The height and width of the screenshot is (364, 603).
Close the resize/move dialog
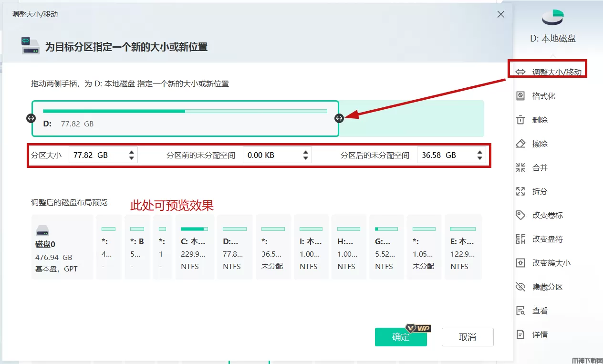point(501,14)
